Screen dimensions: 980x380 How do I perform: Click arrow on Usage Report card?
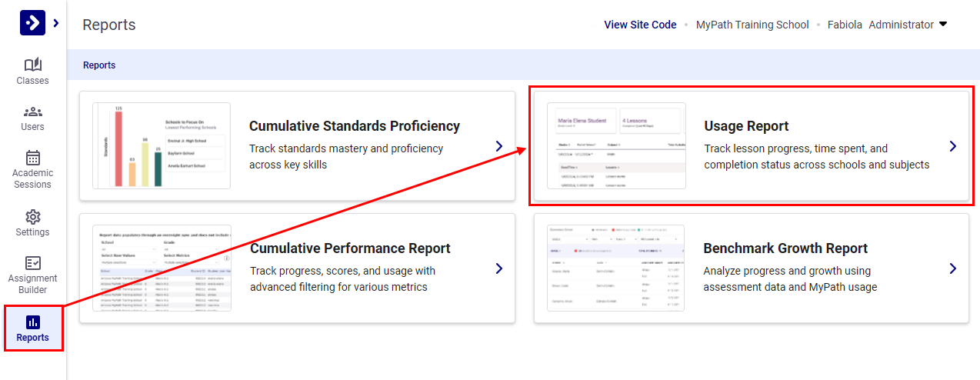point(953,146)
